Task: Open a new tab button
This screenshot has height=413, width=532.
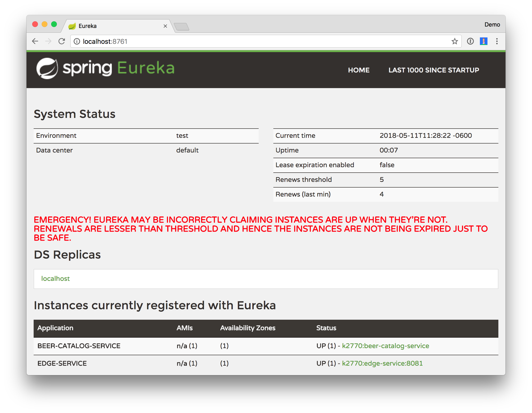Action: [182, 27]
